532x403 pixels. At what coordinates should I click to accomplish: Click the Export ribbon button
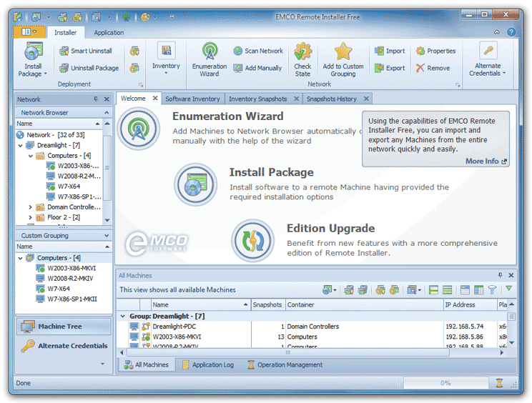[x=390, y=68]
